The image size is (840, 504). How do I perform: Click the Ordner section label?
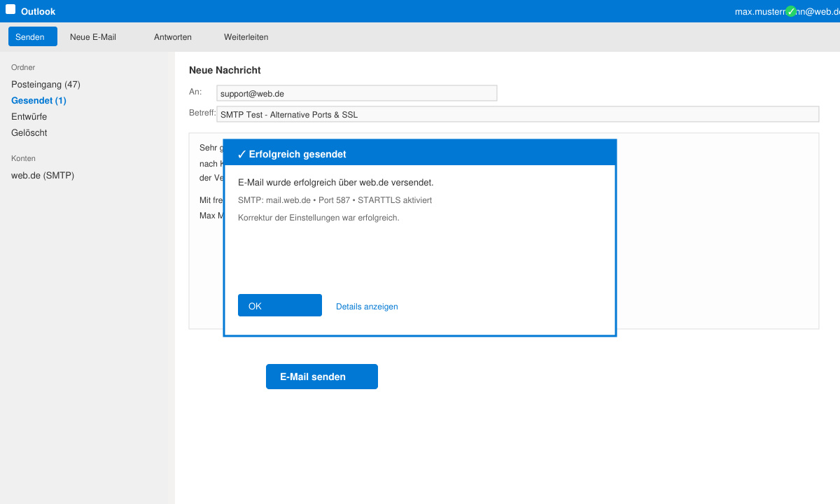click(x=23, y=67)
